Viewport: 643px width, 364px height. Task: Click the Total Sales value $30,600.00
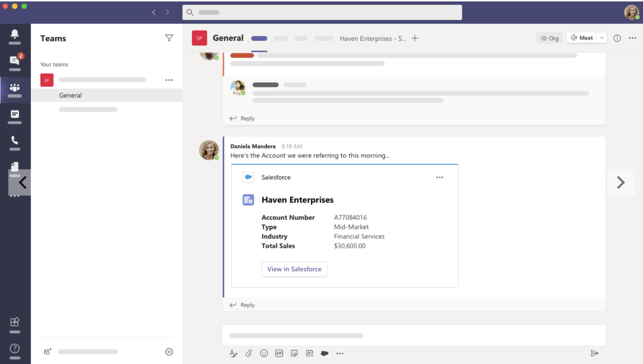tap(350, 246)
